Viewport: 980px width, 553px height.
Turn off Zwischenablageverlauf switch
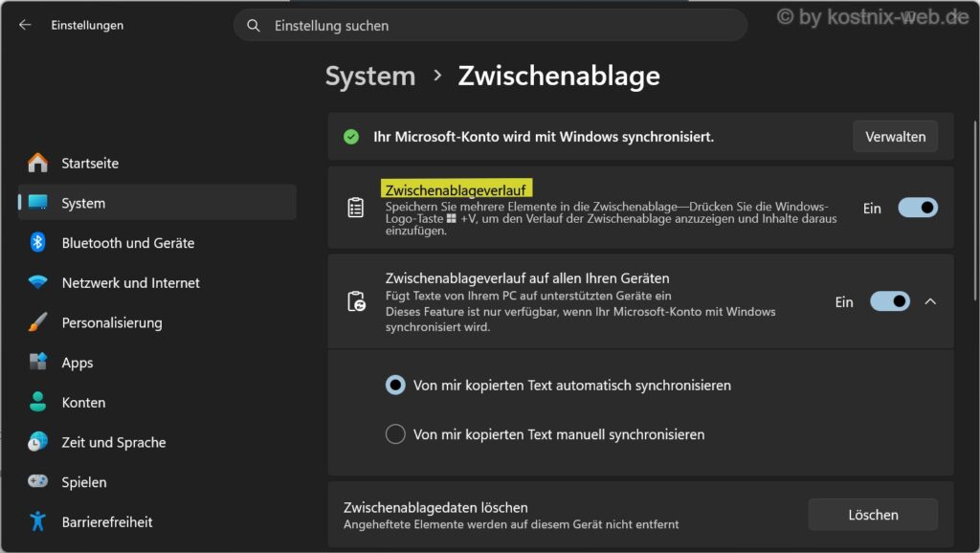point(918,208)
